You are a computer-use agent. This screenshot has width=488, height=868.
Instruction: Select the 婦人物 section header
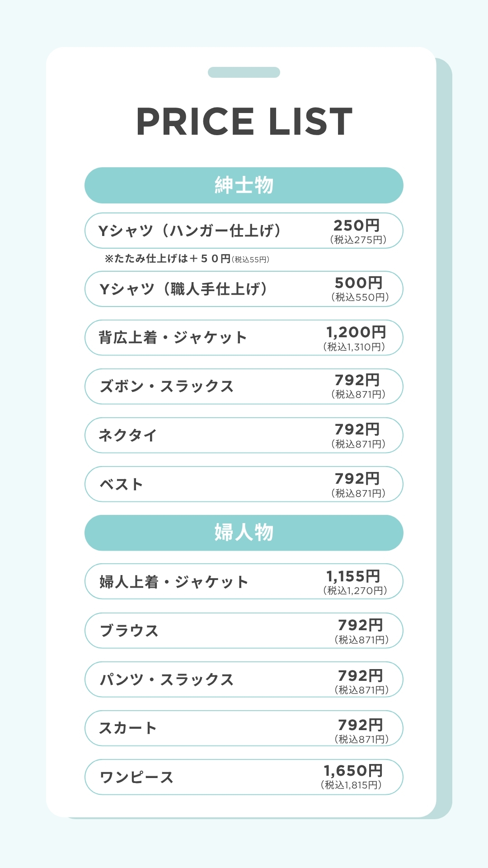244,533
